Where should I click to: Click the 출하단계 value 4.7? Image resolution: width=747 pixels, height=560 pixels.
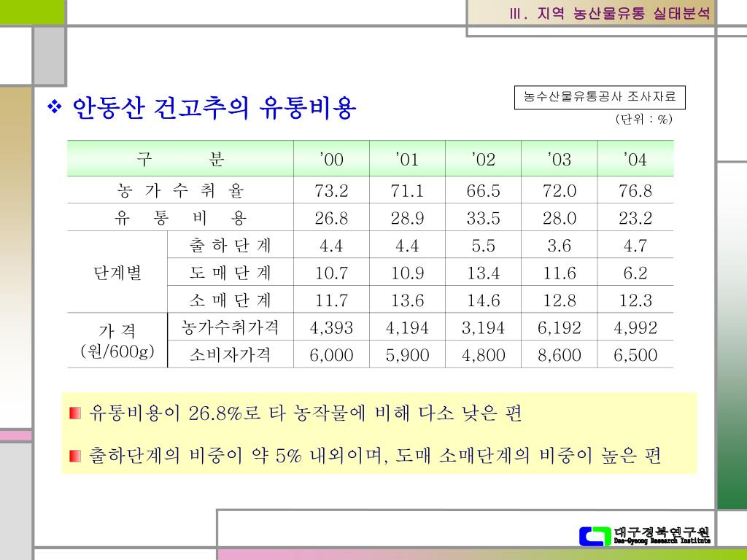(x=635, y=245)
